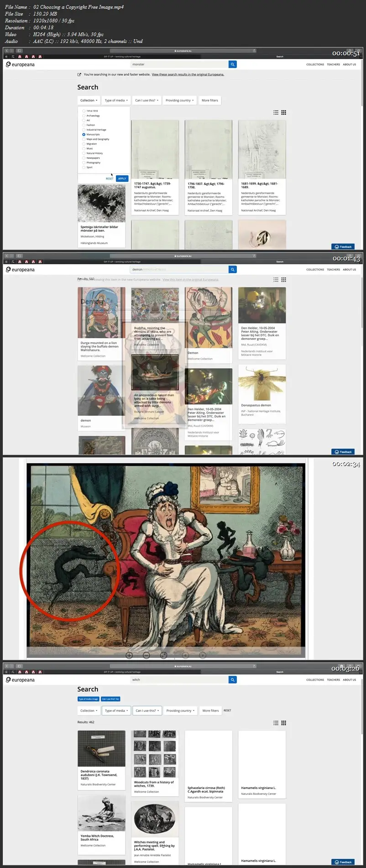Expand 'More filters' on the monster page
Viewport: 366px width, 868px height.
210,101
